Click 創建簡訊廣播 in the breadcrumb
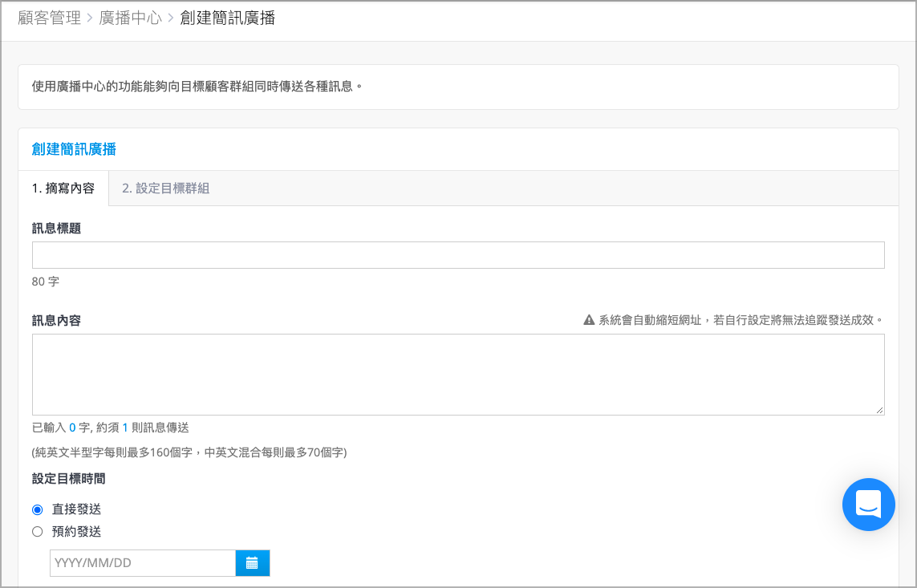917x588 pixels. tap(228, 18)
